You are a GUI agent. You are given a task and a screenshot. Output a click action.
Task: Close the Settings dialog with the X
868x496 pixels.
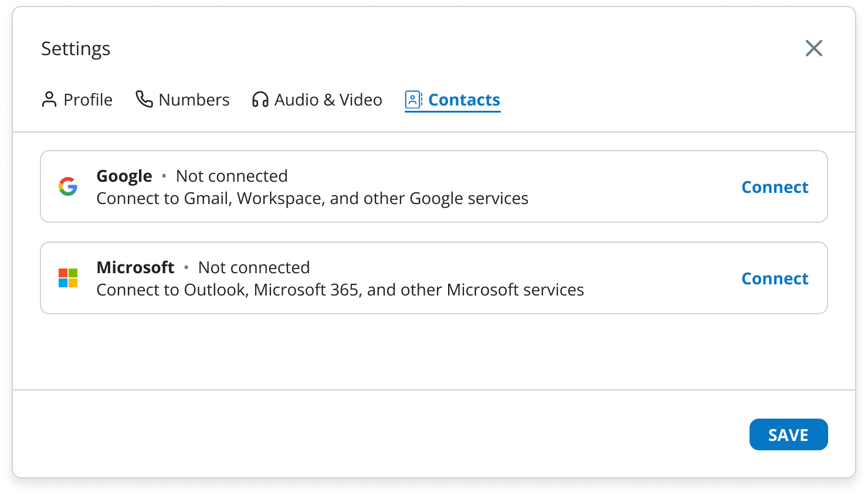pyautogui.click(x=813, y=48)
